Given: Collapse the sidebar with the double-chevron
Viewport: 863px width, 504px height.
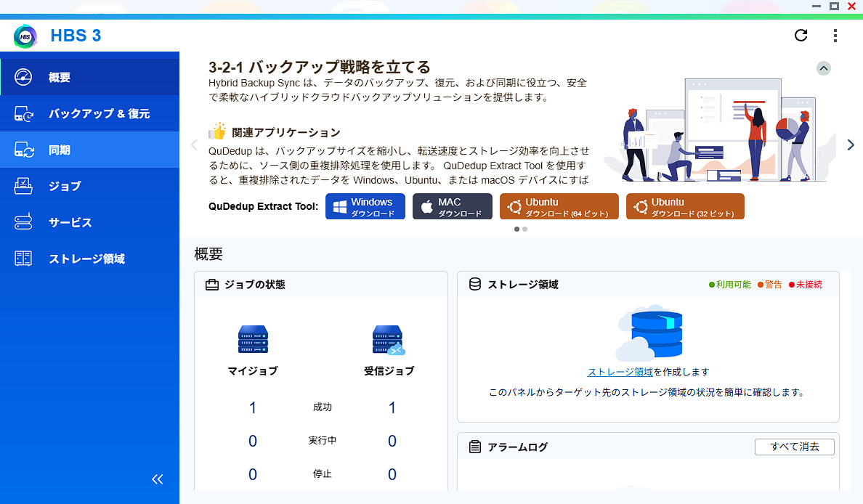Looking at the screenshot, I should [158, 479].
